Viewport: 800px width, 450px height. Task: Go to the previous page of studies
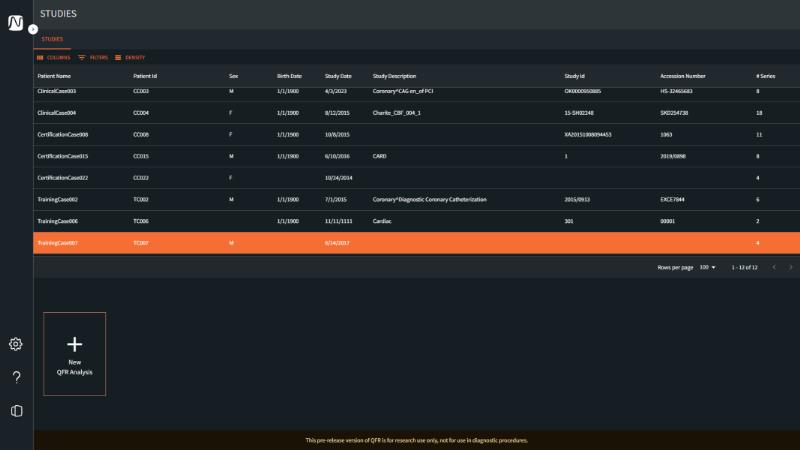(x=772, y=267)
